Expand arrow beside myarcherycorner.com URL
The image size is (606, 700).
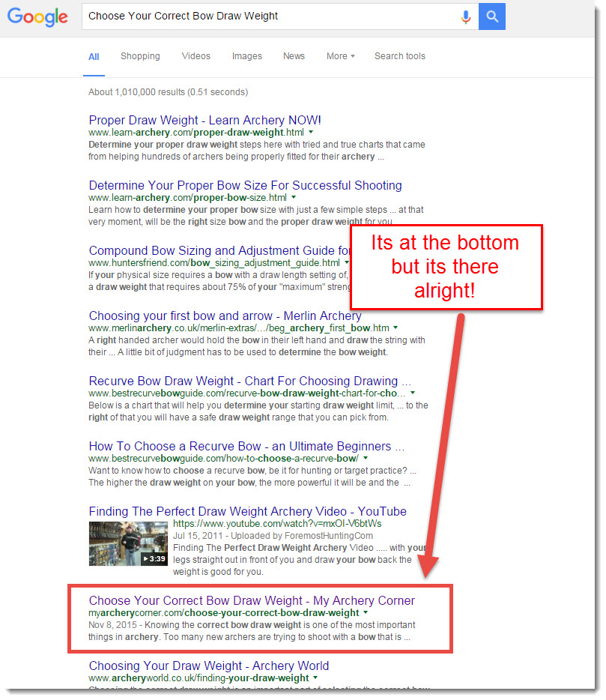[x=366, y=612]
